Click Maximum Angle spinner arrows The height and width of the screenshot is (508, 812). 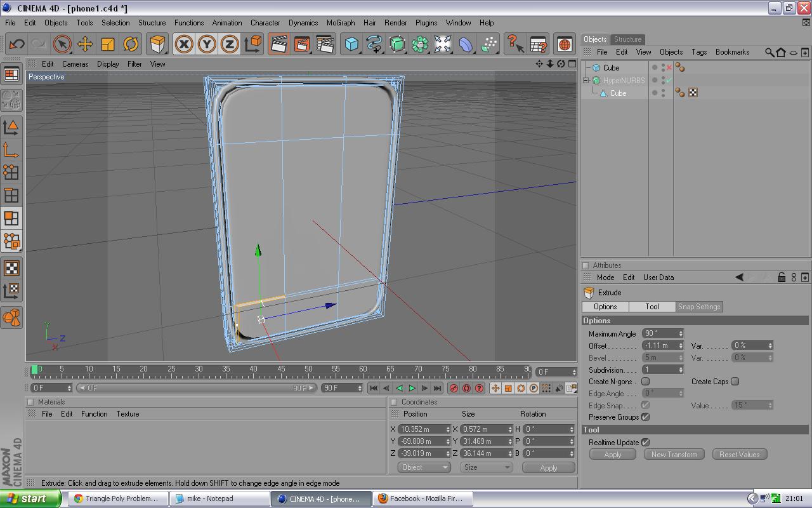(681, 333)
